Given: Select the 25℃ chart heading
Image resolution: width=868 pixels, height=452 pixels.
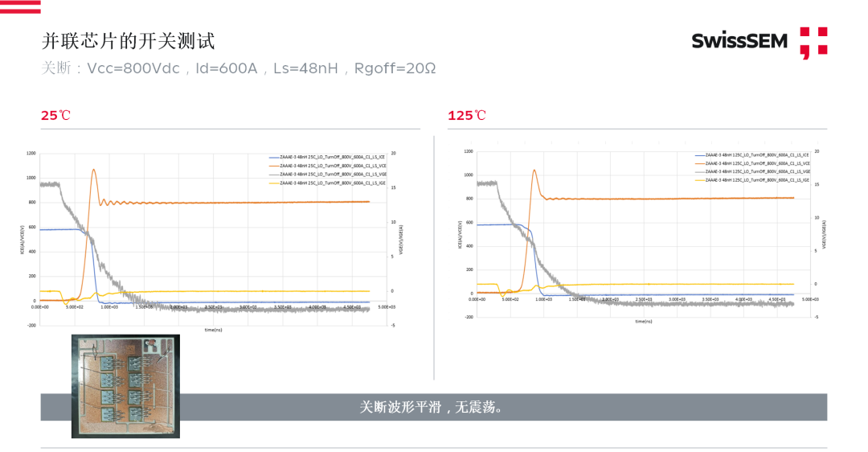Looking at the screenshot, I should click(56, 116).
